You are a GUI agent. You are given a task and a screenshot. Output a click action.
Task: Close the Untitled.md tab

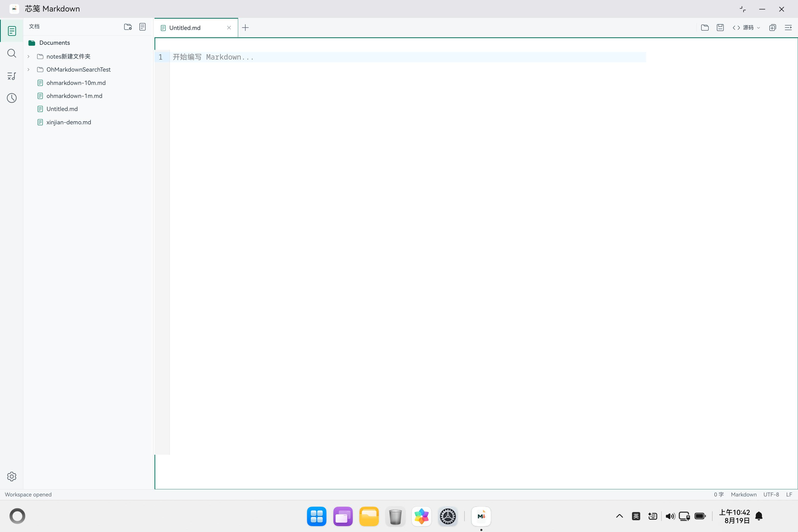coord(229,28)
